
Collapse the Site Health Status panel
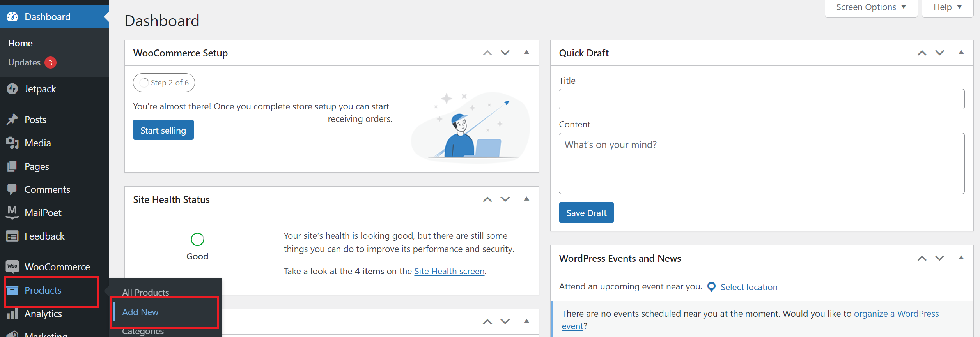pyautogui.click(x=526, y=199)
